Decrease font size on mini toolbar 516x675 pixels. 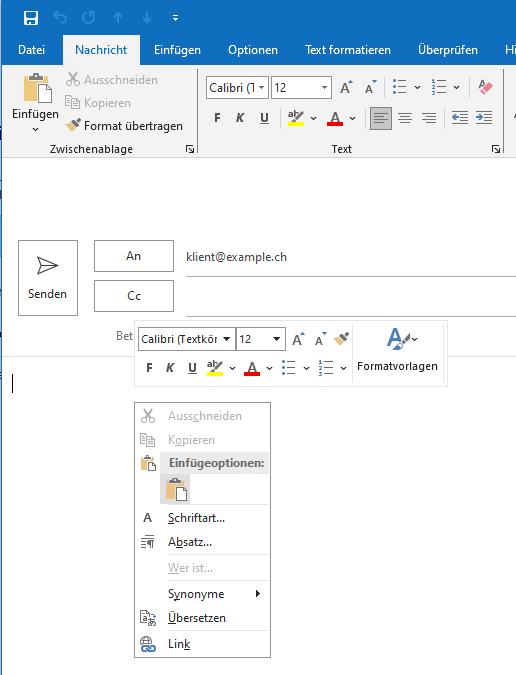[321, 339]
